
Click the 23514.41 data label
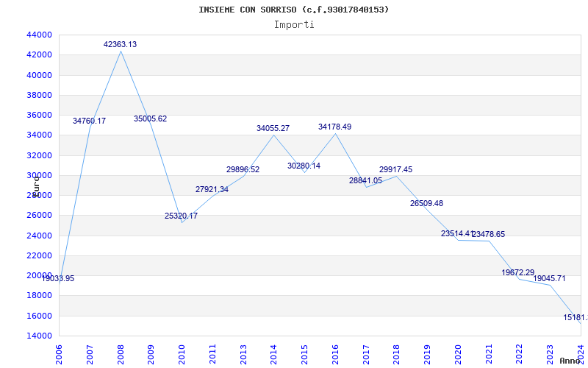click(457, 233)
